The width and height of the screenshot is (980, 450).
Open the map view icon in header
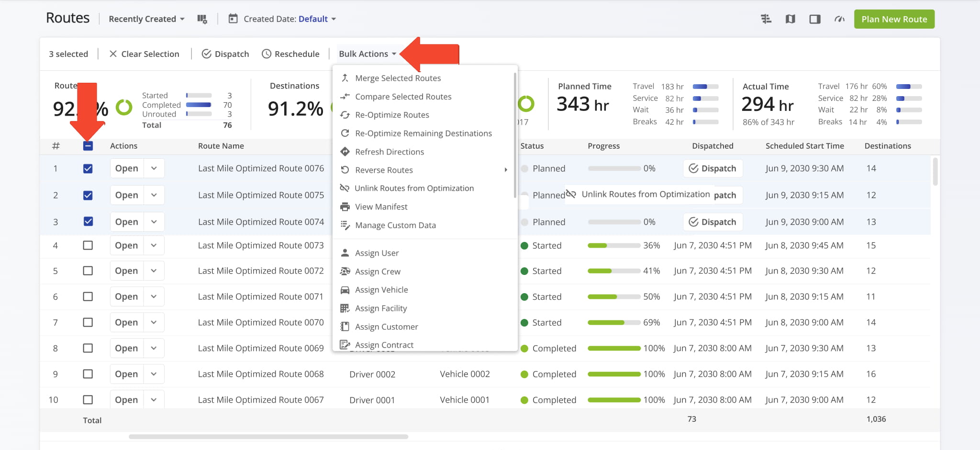(790, 19)
